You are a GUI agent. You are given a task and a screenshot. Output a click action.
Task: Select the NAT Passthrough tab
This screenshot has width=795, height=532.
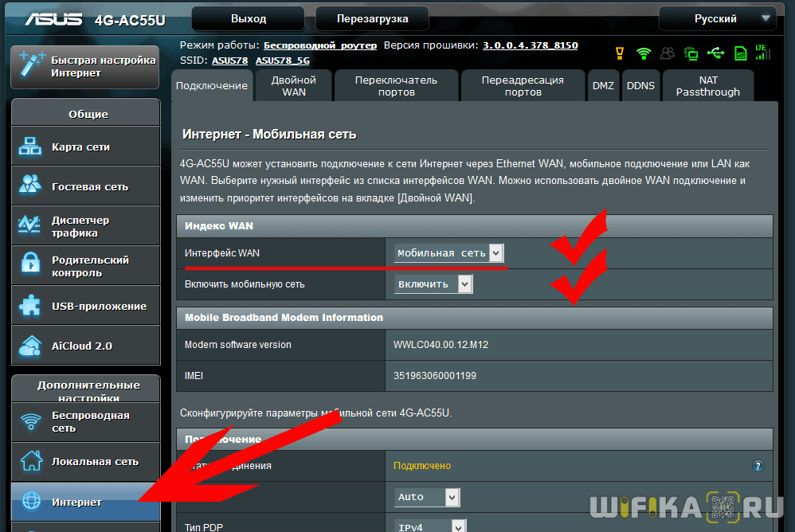coord(707,86)
